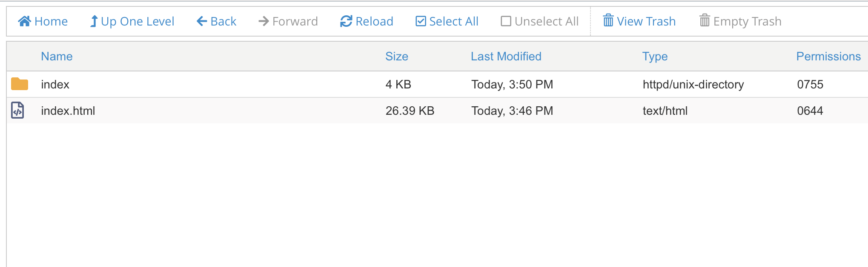868x267 pixels.
Task: Sort files by Size column header
Action: click(x=397, y=56)
